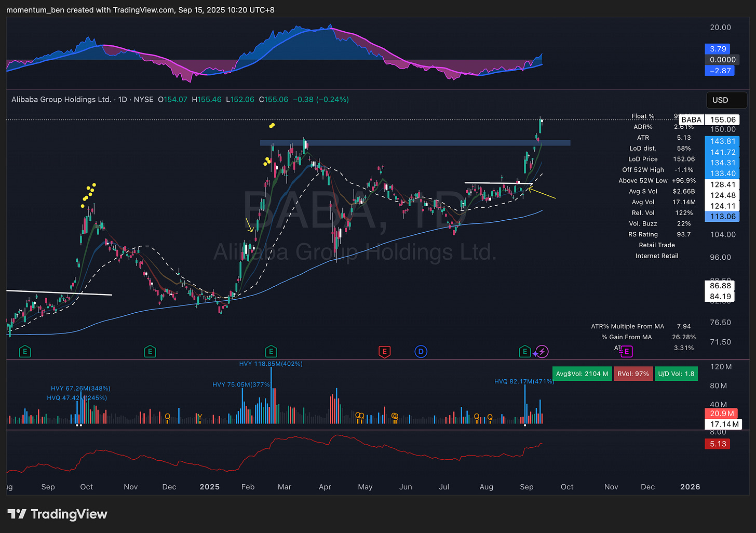Click the Jul label on time axis
The image size is (756, 533).
click(x=444, y=487)
